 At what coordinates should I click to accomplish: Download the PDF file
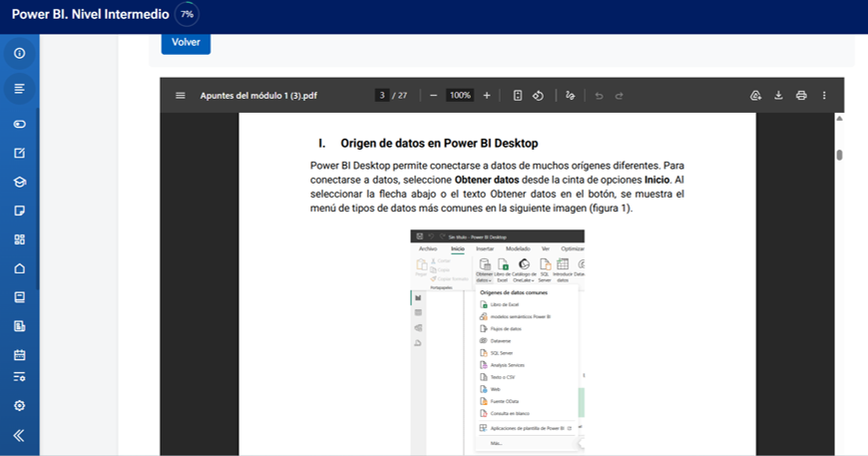pyautogui.click(x=778, y=96)
